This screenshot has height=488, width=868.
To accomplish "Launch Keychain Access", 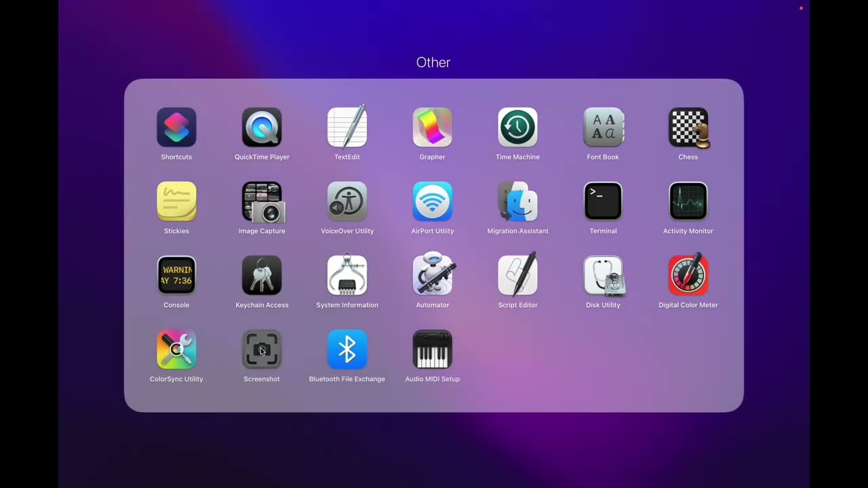I will point(262,275).
